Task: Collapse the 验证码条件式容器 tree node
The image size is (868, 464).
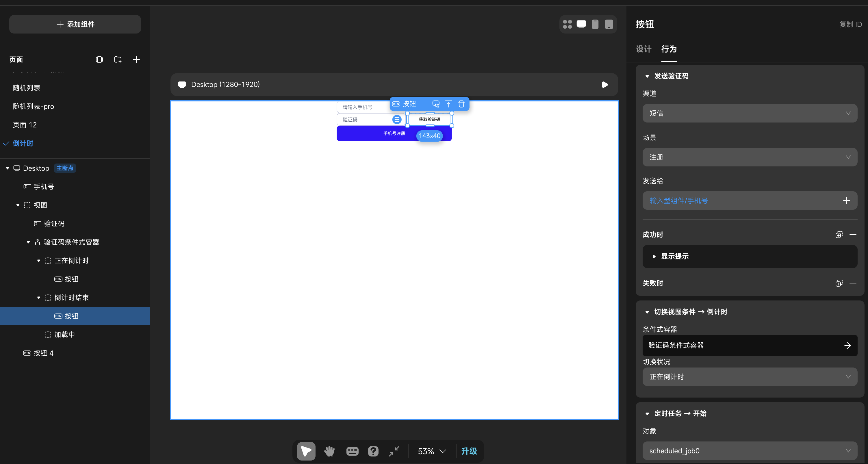Action: [28, 242]
